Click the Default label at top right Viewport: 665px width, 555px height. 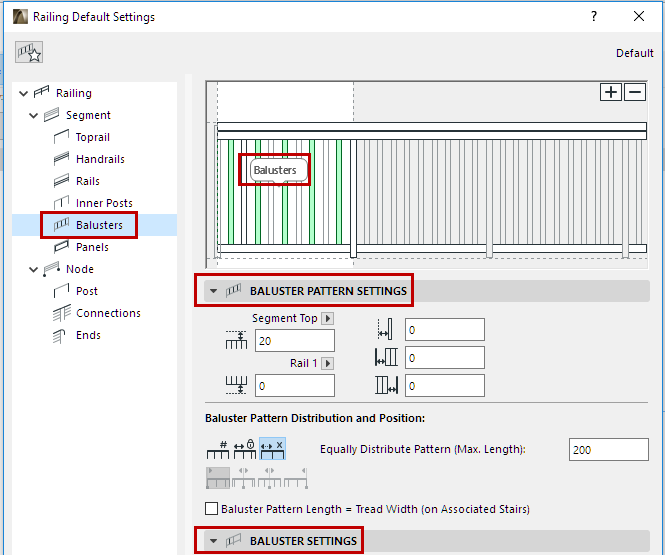pos(634,53)
